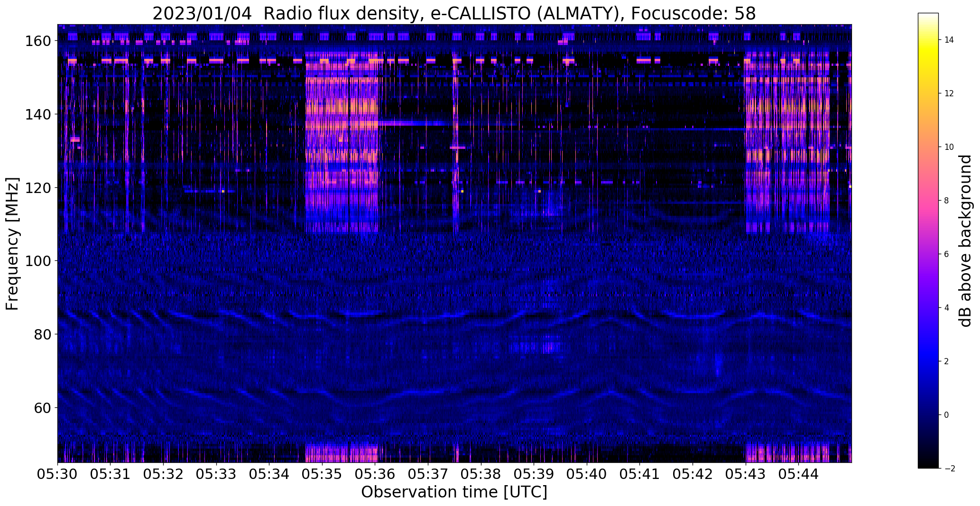The image size is (980, 506).
Task: Click the colorbar tick label 8
Action: 946,201
